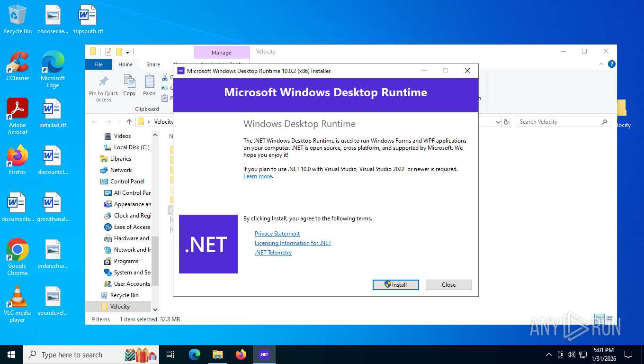644x364 pixels.
Task: Open the File tab in Explorer
Action: (x=98, y=64)
